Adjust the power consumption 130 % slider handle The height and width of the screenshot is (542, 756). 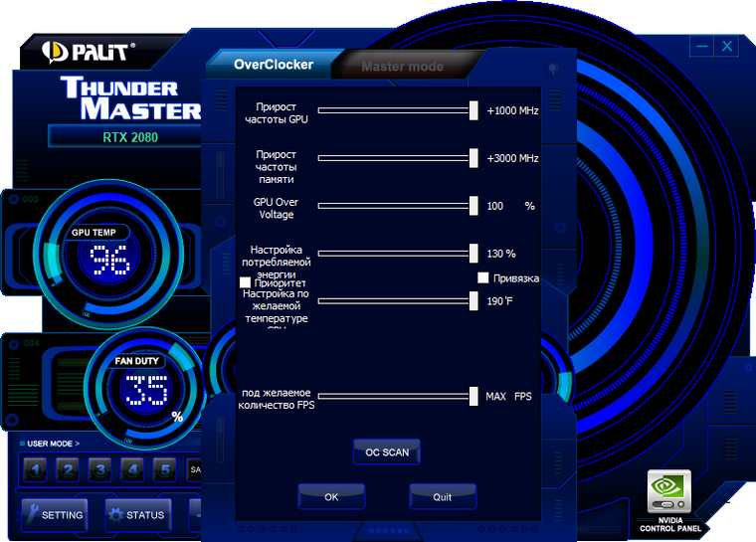pos(473,254)
